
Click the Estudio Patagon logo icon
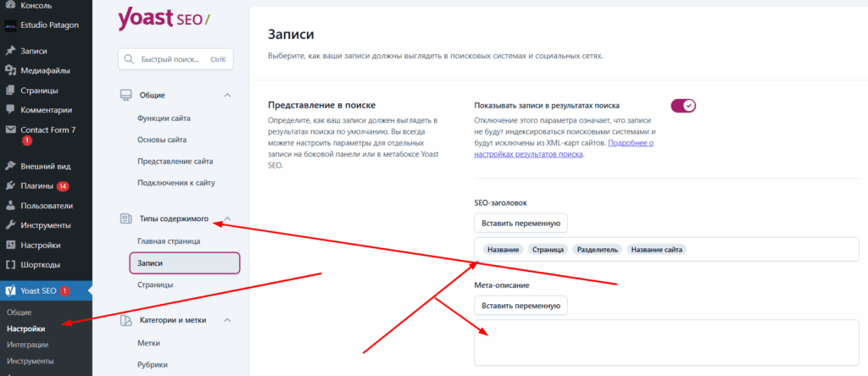click(x=9, y=25)
